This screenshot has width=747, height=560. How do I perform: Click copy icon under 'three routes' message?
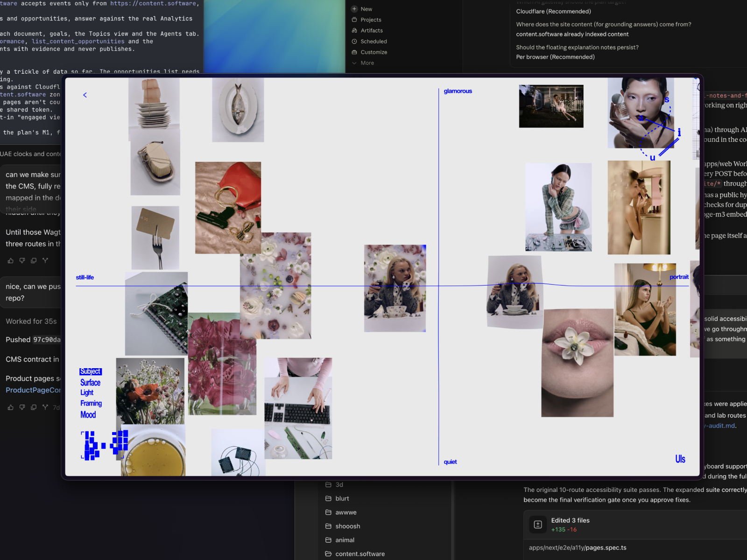pos(34,260)
